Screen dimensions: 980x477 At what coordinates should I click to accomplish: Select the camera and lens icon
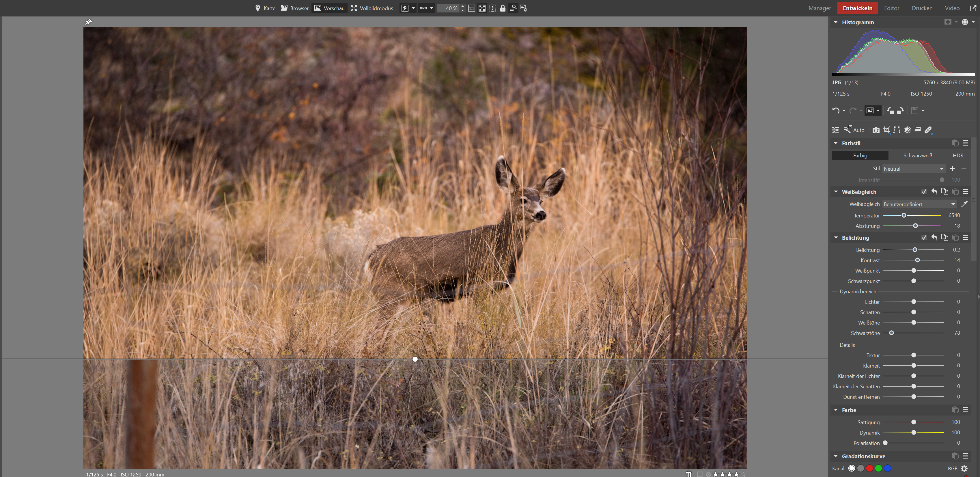[876, 130]
